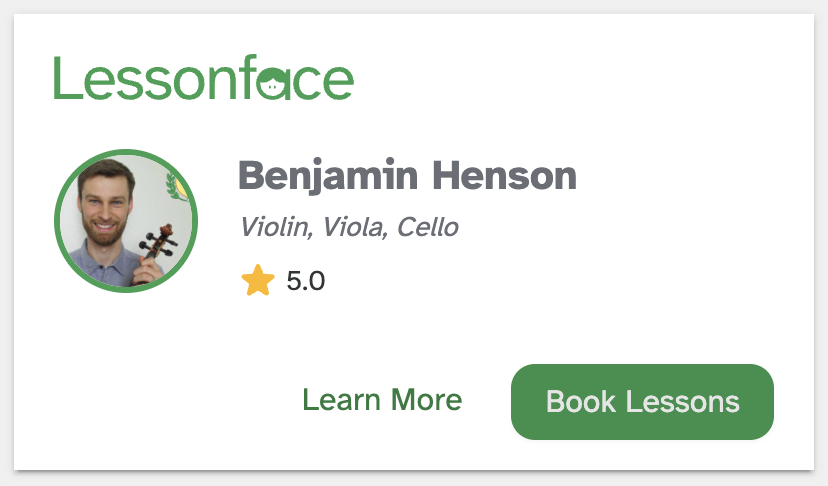
Task: Click the smiley face inside the logo
Action: tap(274, 85)
